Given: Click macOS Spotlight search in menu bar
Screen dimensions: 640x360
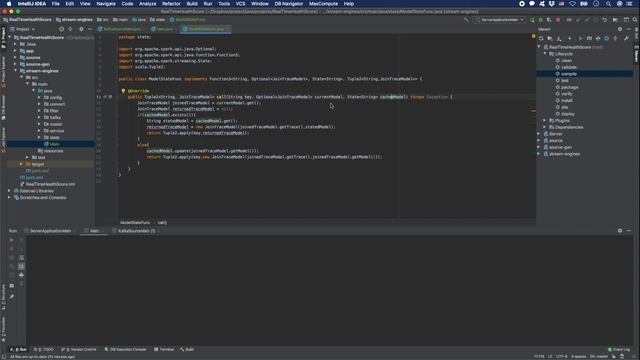Looking at the screenshot, I should point(608,4).
